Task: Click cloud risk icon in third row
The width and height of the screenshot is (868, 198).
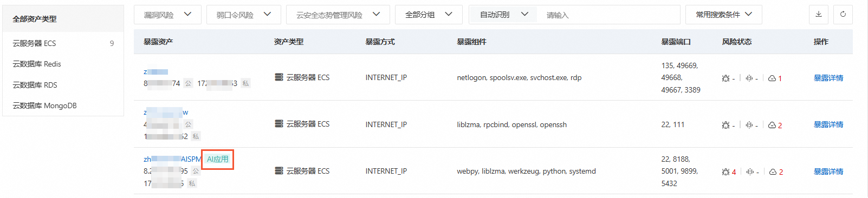Action: 772,172
